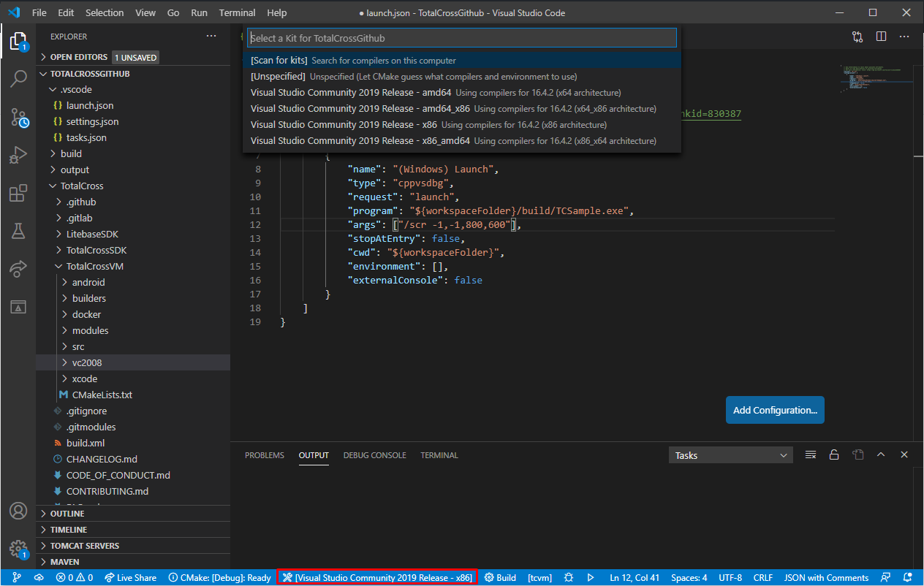Expand the output folder
This screenshot has height=586, width=924.
point(133,170)
